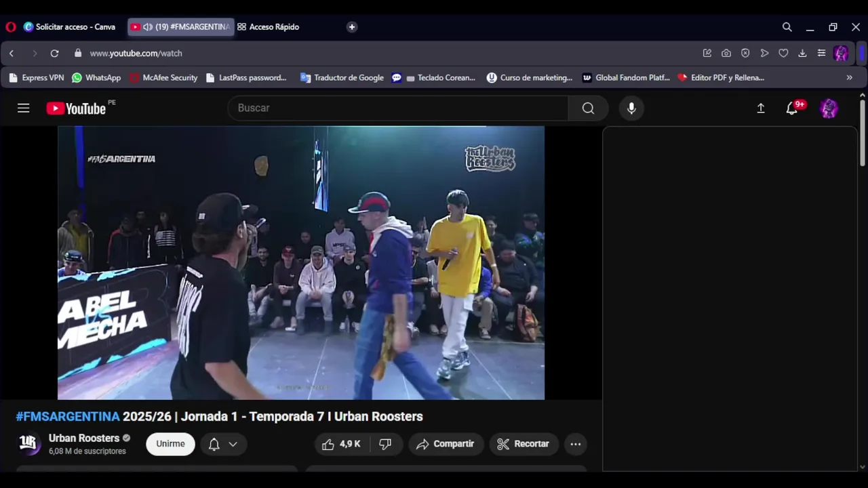Dislike the video
This screenshot has height=488, width=868.
pos(386,444)
